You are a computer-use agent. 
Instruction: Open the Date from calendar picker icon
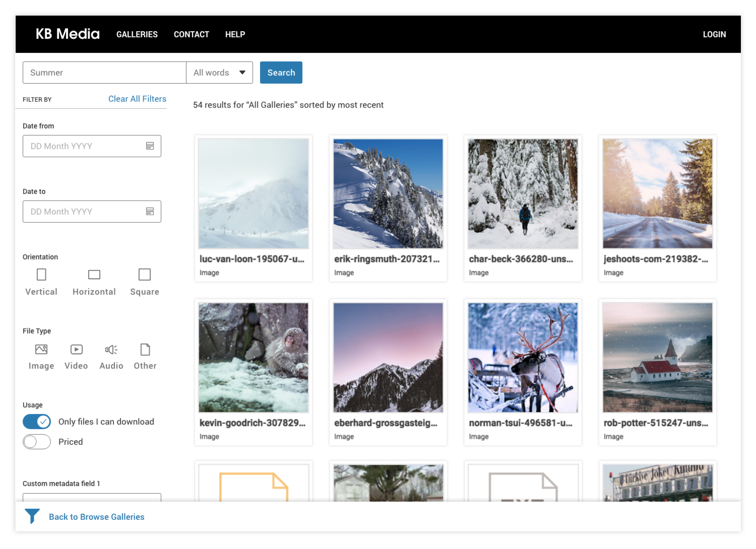150,146
